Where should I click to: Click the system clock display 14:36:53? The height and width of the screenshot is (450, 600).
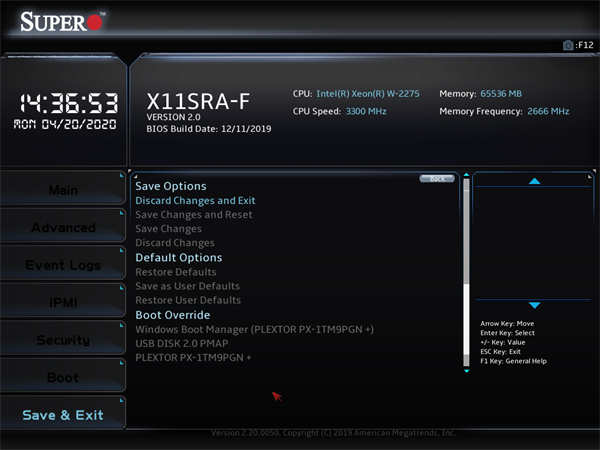coord(69,103)
